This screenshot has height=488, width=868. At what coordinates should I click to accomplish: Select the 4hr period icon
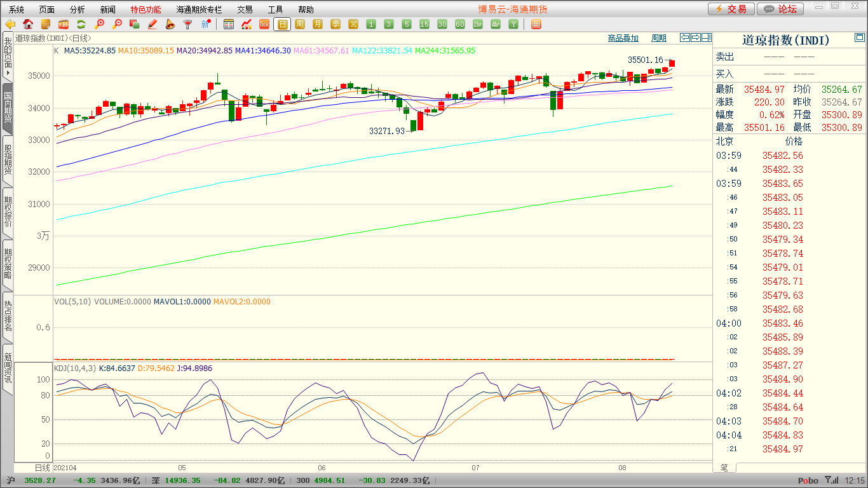click(496, 24)
